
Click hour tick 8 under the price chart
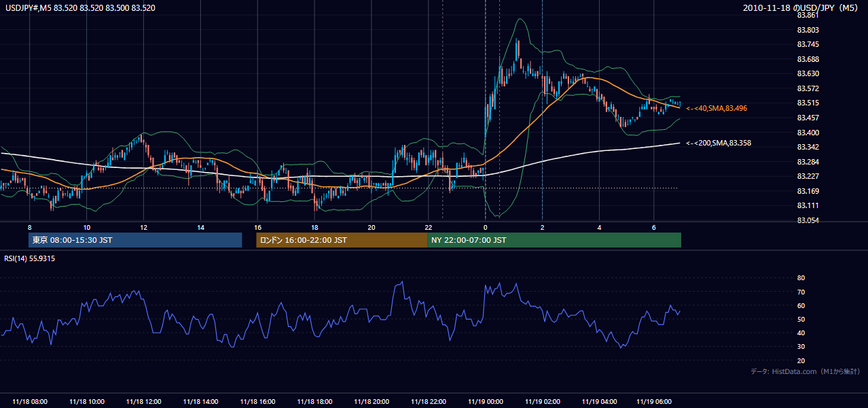click(30, 227)
